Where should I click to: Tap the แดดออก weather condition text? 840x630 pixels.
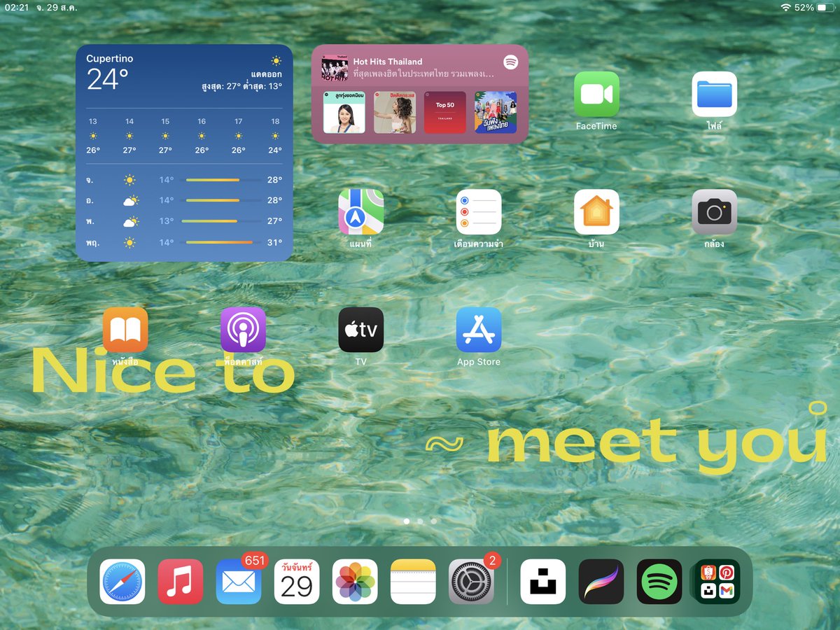coord(266,74)
